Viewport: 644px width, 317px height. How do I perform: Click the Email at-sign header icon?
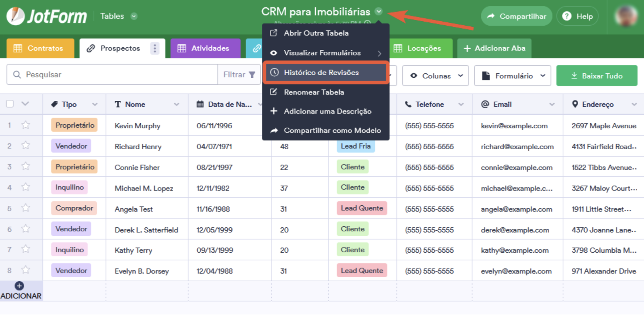coord(485,104)
